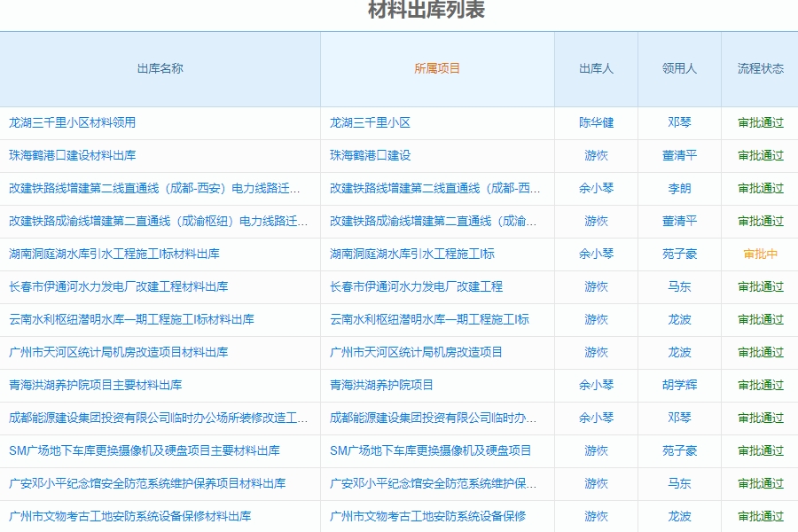Select 领用人 邓琴 in 龙湖三千里小区 row
The image size is (798, 532).
(679, 122)
